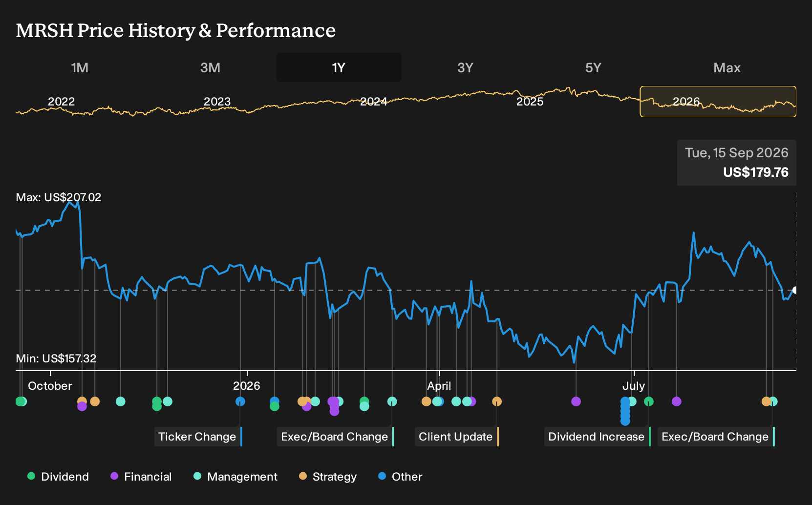
Task: Click the 2022 label on the overview chart
Action: (x=61, y=102)
